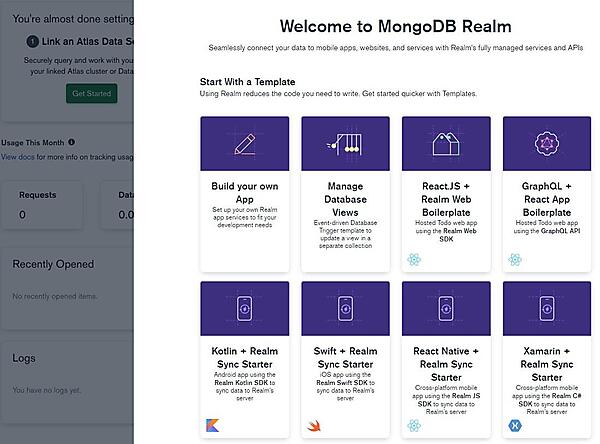The width and height of the screenshot is (600, 444).
Task: Click the React Native phone banner thumbnail
Action: click(446, 309)
